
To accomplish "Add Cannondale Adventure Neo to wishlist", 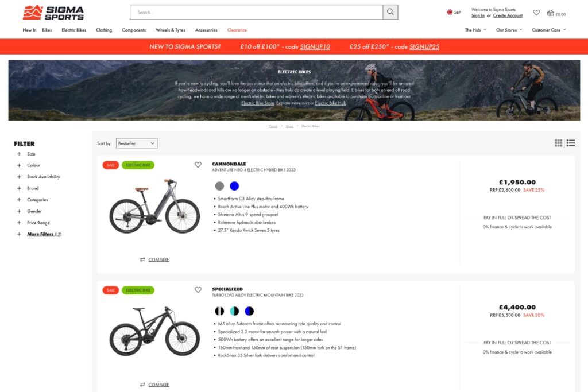I will coord(198,165).
